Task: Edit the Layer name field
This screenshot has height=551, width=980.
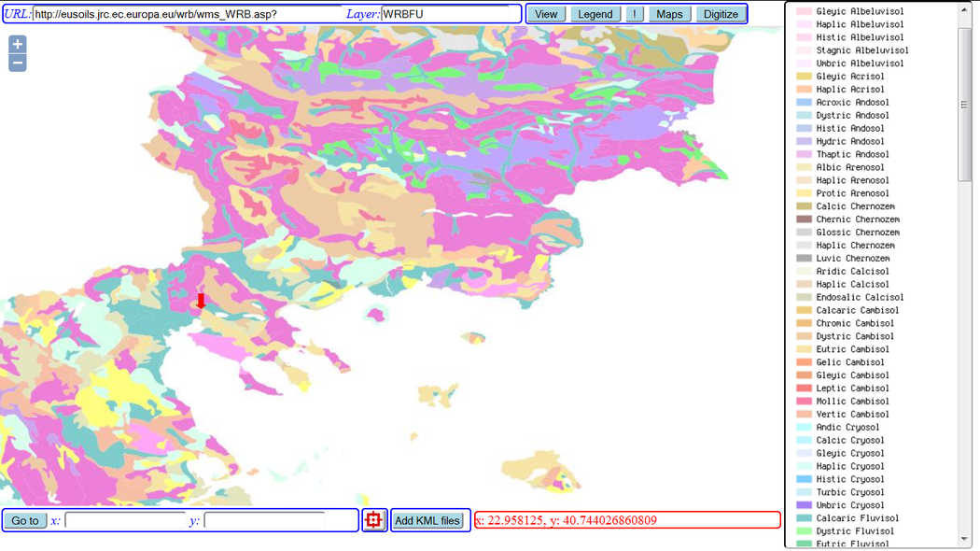Action: click(x=450, y=14)
